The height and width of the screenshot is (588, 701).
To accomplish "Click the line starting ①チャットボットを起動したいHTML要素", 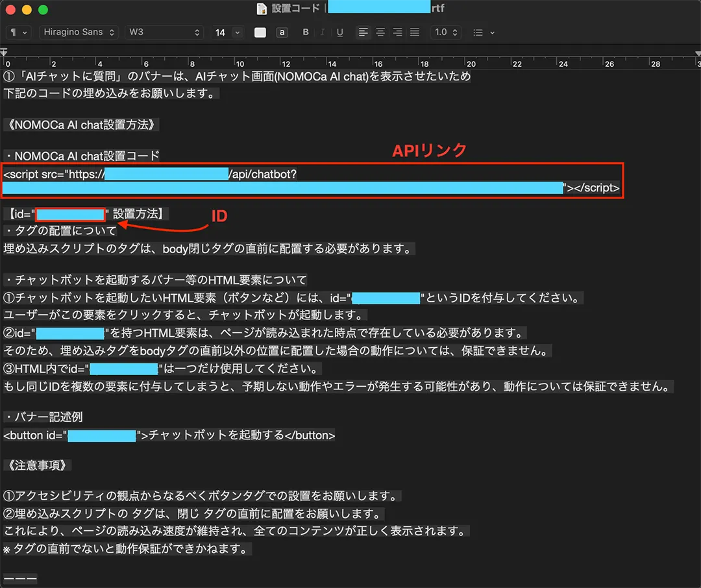I will 293,298.
